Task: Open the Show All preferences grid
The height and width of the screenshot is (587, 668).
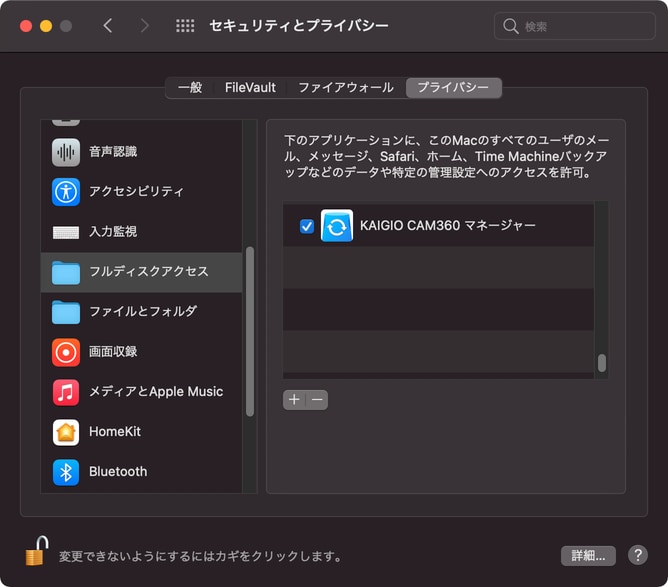Action: coord(185,26)
